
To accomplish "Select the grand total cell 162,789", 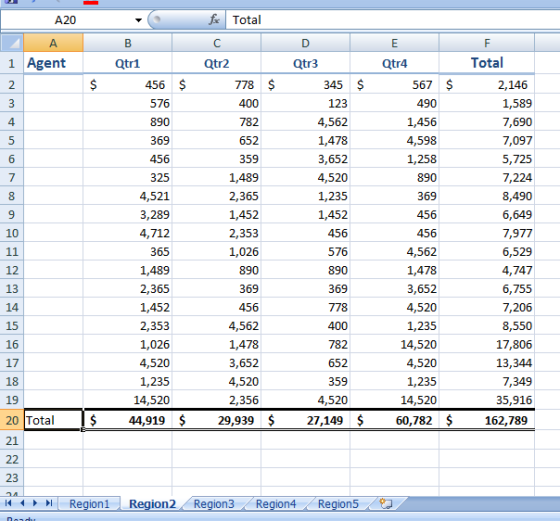I will (x=487, y=420).
